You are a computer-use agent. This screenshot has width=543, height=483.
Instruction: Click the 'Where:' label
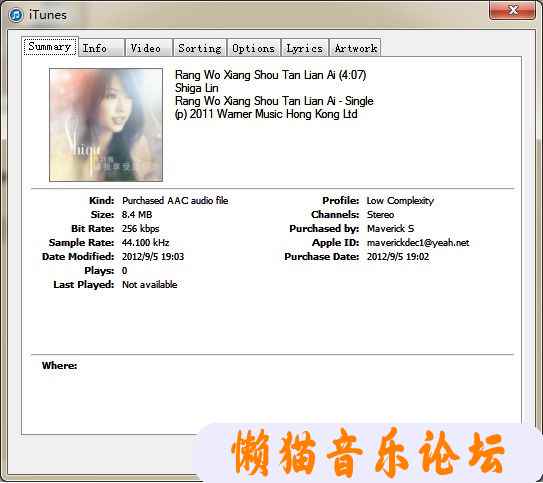[x=60, y=366]
